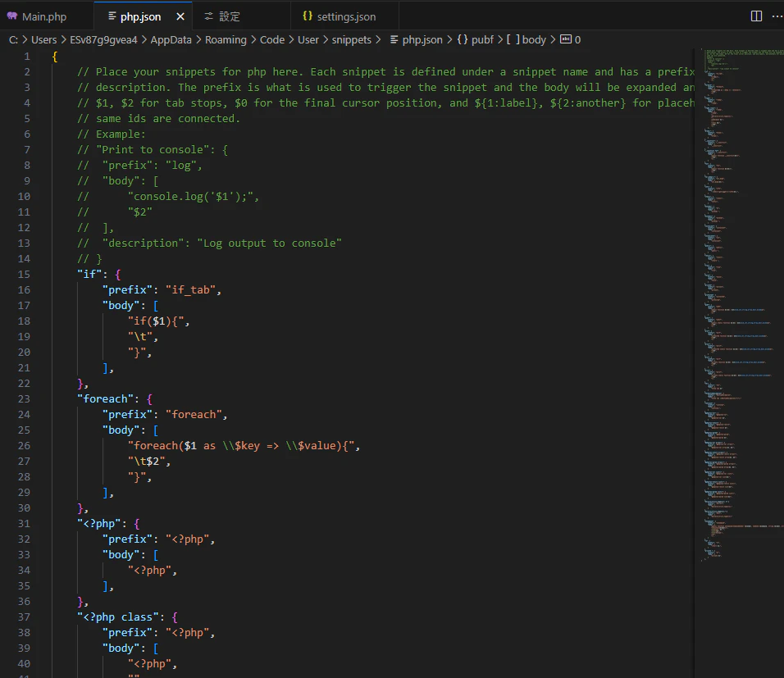
Task: Click line number 1 in the gutter
Action: [x=26, y=56]
